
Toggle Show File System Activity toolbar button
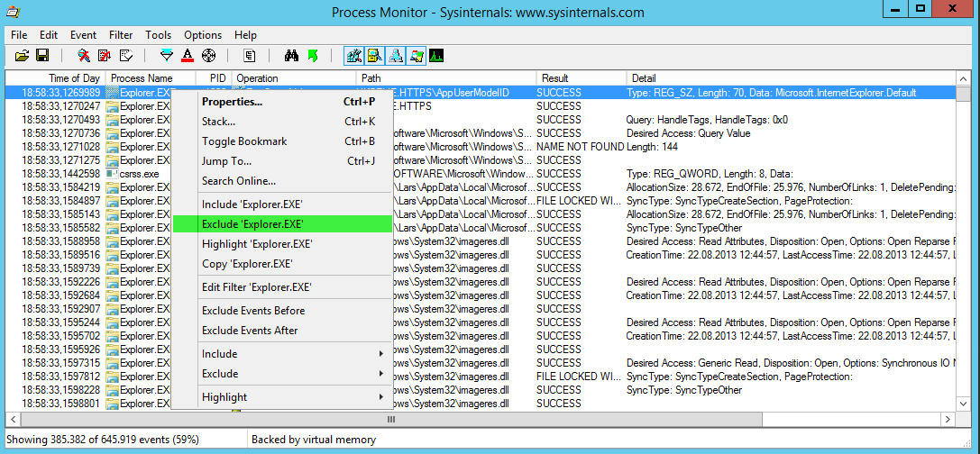coord(374,56)
